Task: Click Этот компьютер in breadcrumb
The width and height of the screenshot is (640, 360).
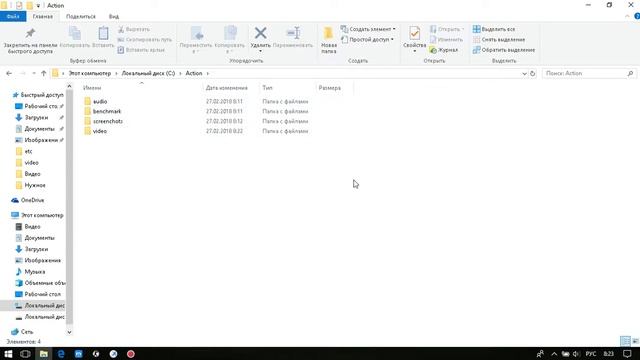Action: pos(90,73)
